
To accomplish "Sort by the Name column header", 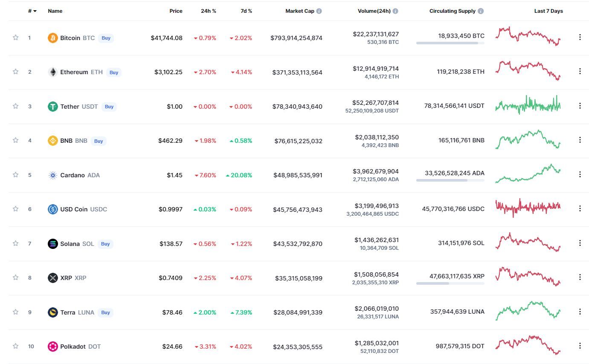I will pos(55,11).
